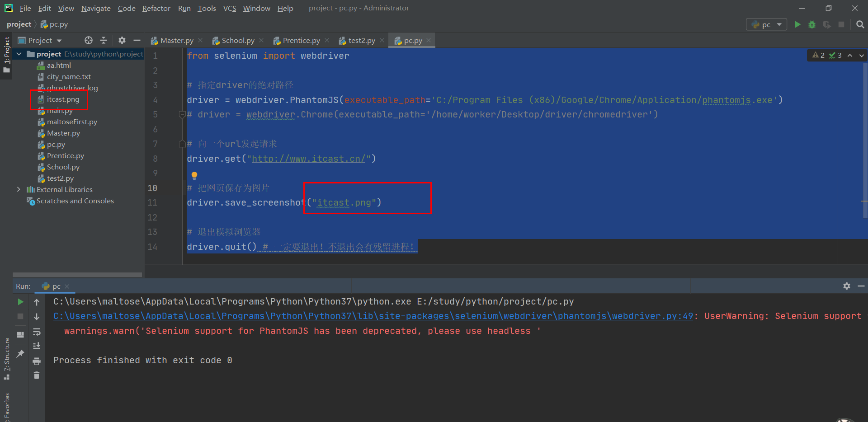Open the Tools menu
This screenshot has width=868, height=422.
(207, 8)
